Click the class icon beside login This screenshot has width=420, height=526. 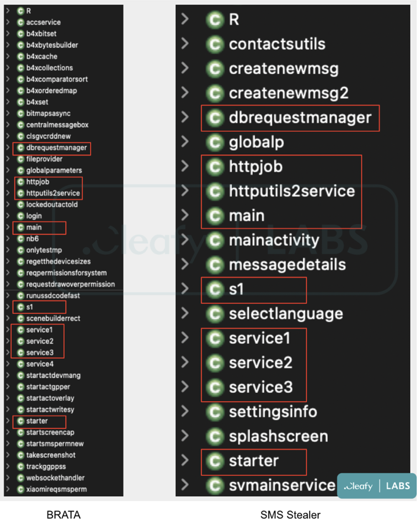click(x=21, y=216)
